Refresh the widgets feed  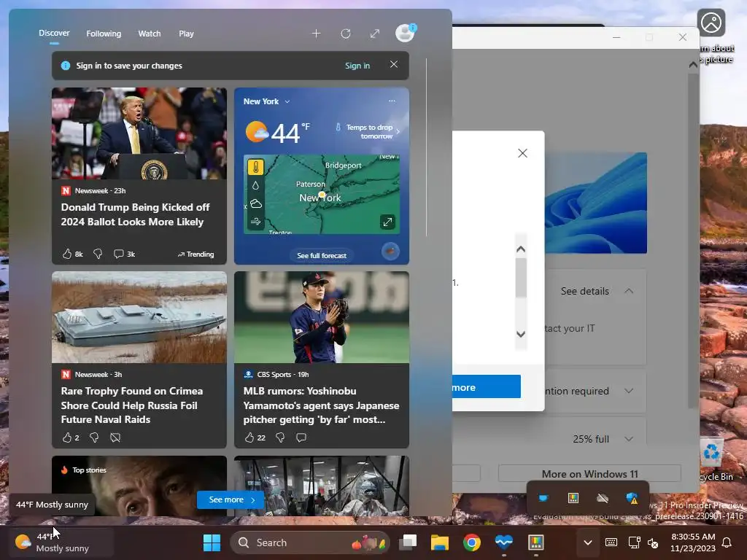click(x=345, y=34)
